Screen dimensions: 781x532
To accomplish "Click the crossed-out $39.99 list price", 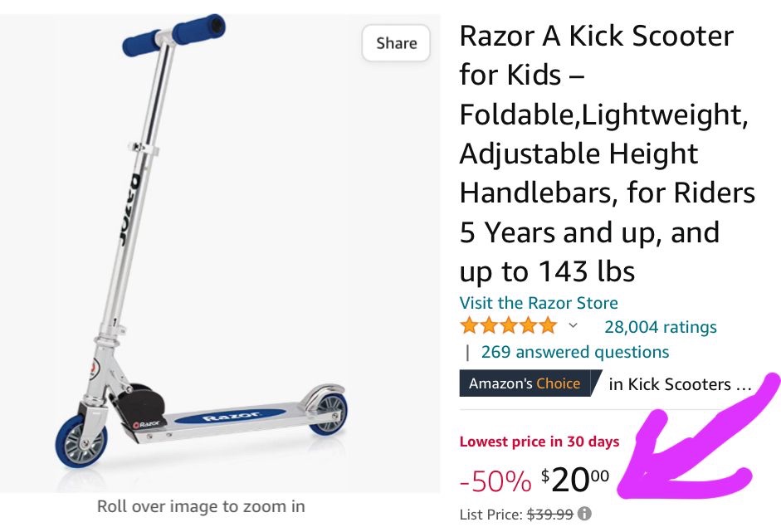I will pyautogui.click(x=550, y=514).
